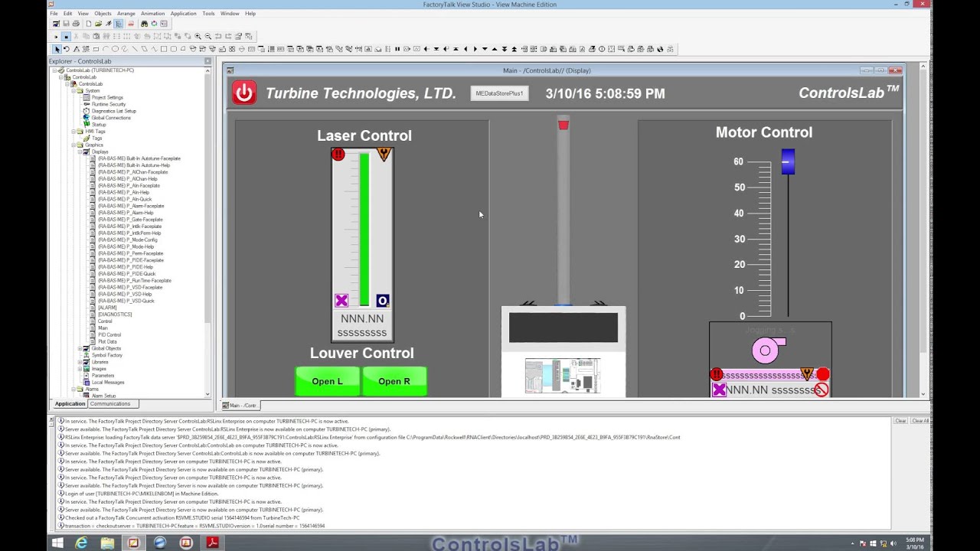Open the Arrange menu
The width and height of the screenshot is (980, 551).
[126, 13]
